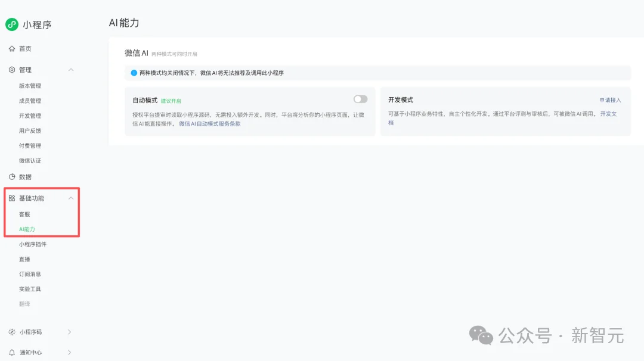This screenshot has height=361, width=644.
Task: Click the 小程序码 icon
Action: click(x=12, y=332)
